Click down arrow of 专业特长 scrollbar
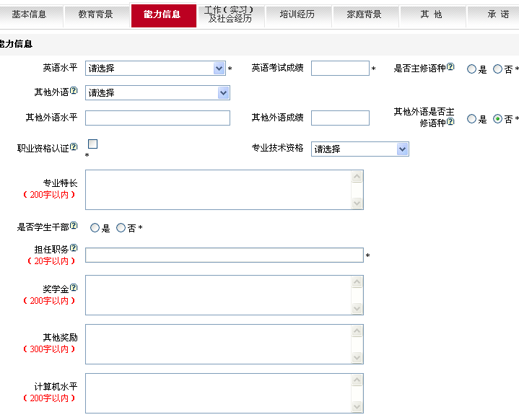Viewport: 519px width, 420px height. [x=357, y=204]
